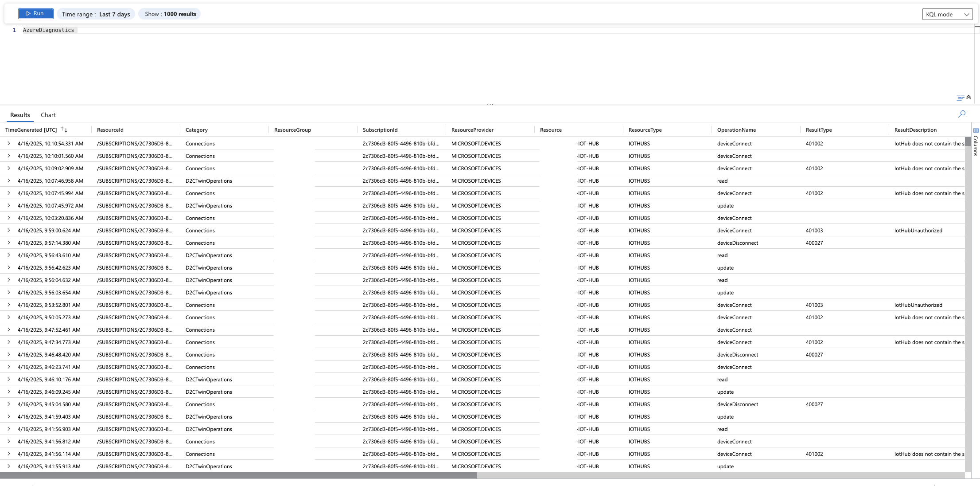Click the Category column header
Viewport: 980px width, 486px height.
click(196, 130)
